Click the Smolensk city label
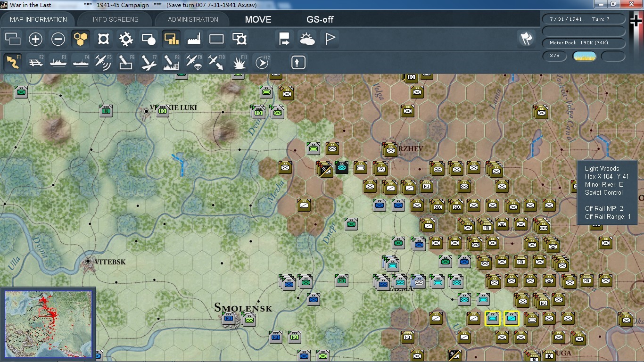Image resolution: width=644 pixels, height=362 pixels. [243, 308]
